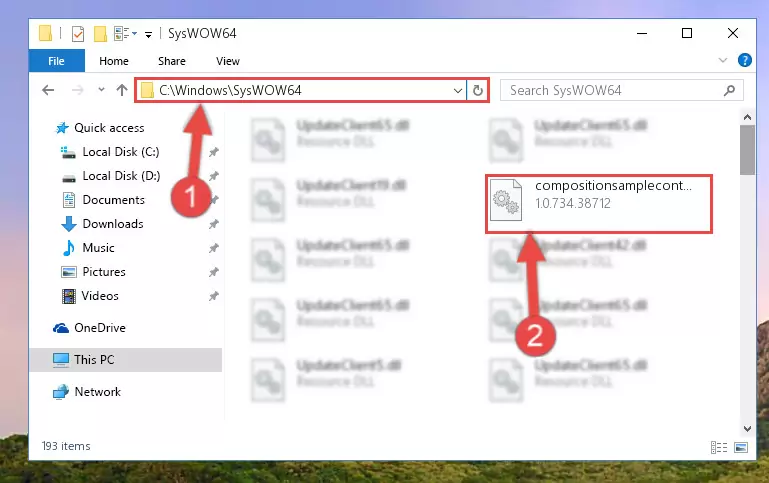Click the pin icon next to Pictures

[x=213, y=272]
